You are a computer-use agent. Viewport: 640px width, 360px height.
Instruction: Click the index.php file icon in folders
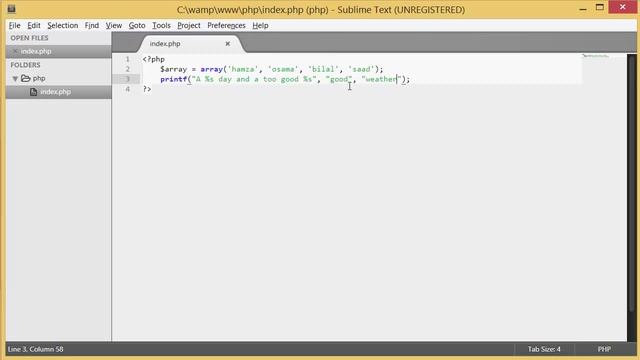coord(33,92)
